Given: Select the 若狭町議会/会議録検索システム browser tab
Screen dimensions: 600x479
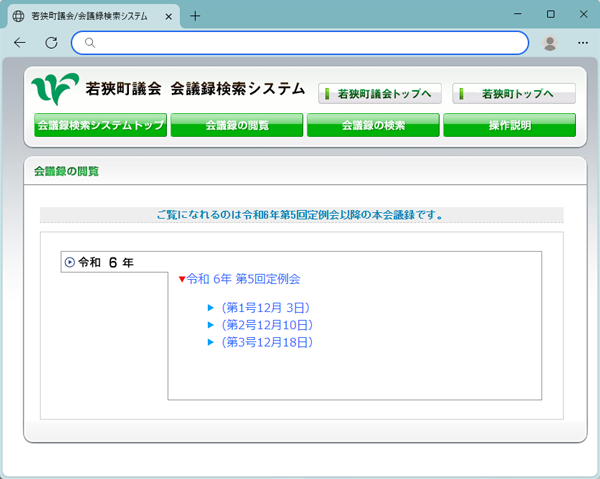Looking at the screenshot, I should (92, 16).
